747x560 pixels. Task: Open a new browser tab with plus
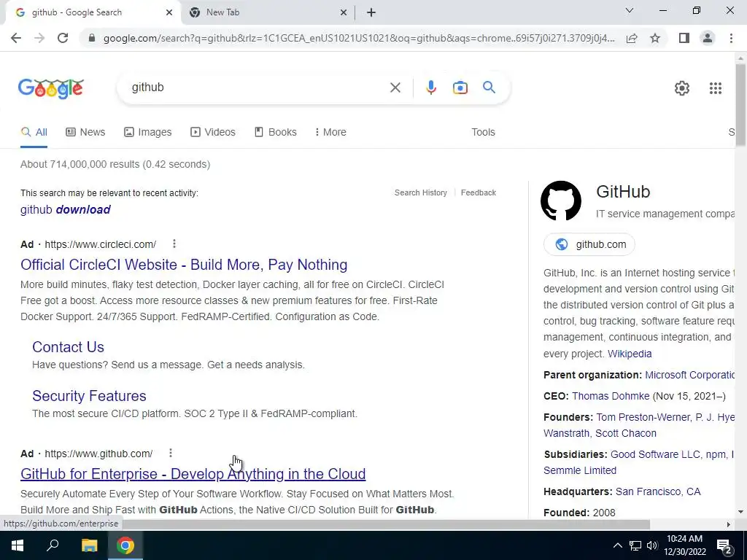[371, 12]
